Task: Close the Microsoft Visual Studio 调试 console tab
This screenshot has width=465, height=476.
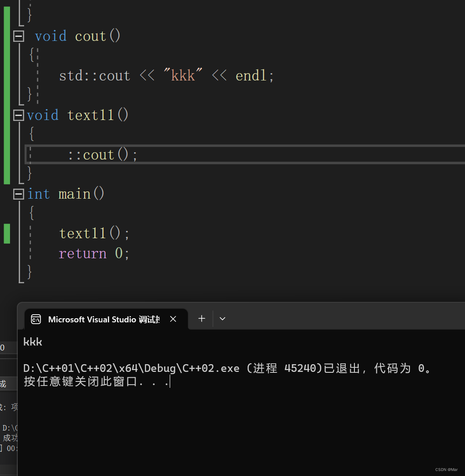Action: pyautogui.click(x=172, y=319)
